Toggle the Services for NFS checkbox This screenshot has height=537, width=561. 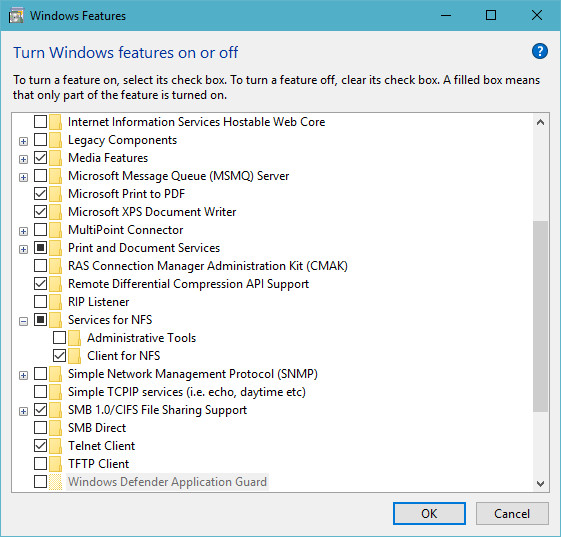tap(40, 319)
